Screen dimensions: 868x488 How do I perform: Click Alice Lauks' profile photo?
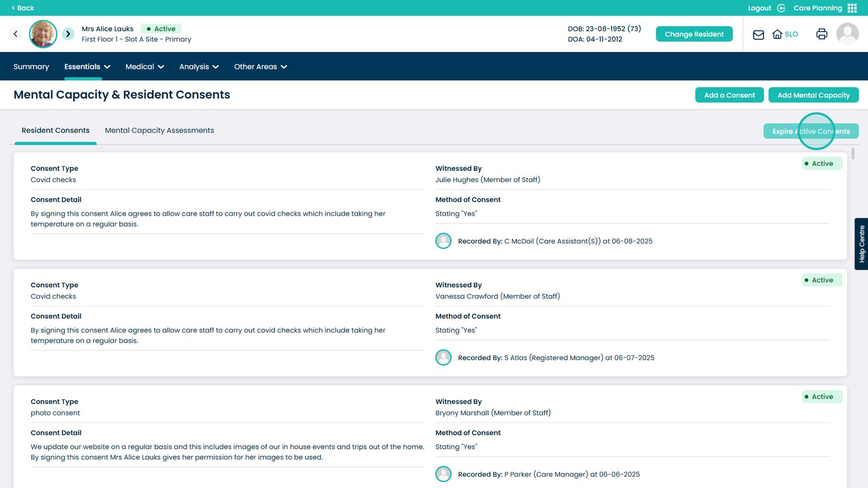click(43, 34)
